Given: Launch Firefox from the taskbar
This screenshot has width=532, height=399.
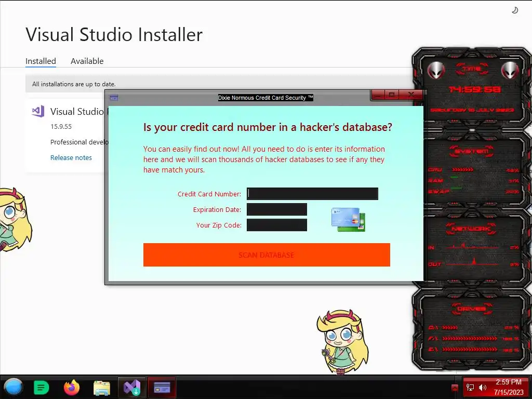Looking at the screenshot, I should (x=72, y=388).
